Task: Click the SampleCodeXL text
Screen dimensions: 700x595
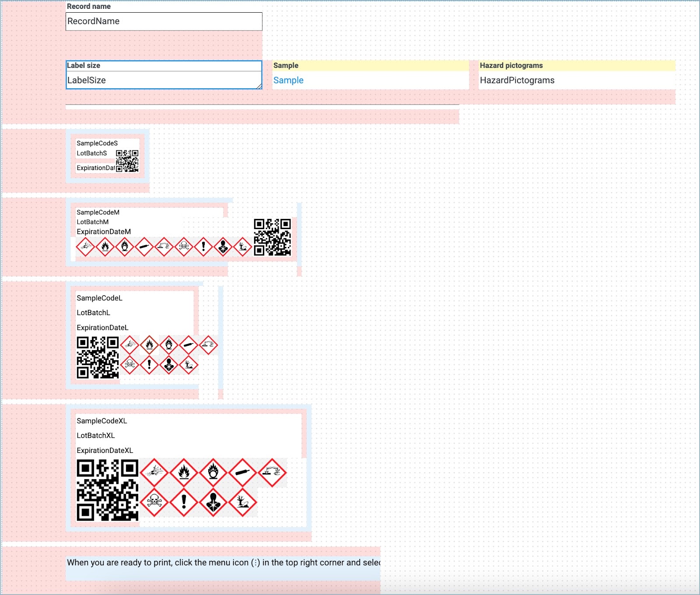Action: tap(102, 421)
